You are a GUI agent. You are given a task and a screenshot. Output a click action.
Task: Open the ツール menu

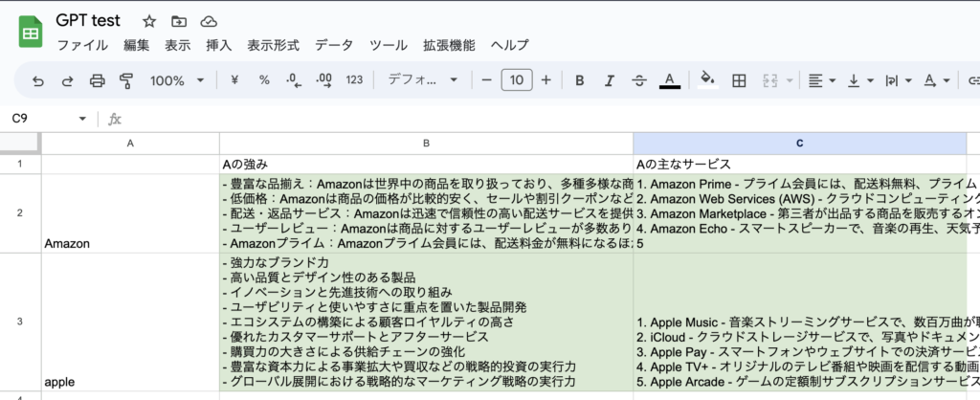[x=389, y=45]
